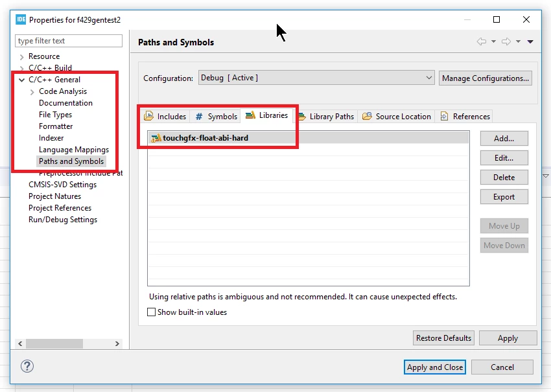Select Indexer in the tree

(51, 138)
